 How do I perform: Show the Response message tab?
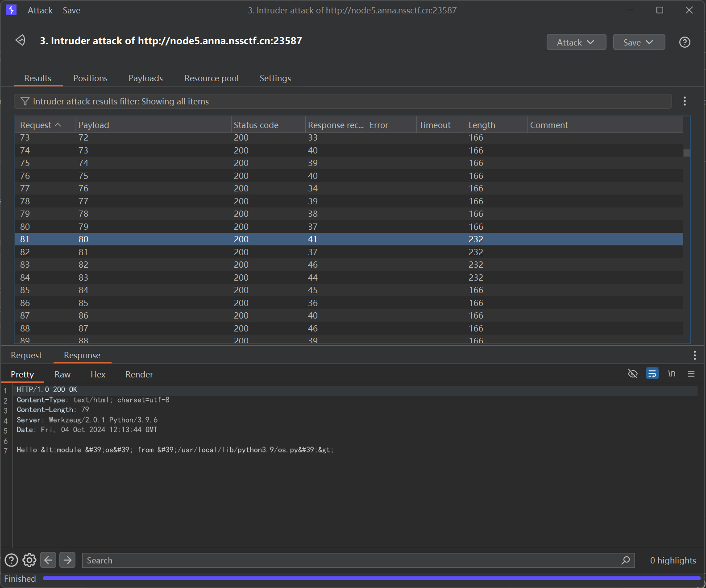[x=82, y=355]
